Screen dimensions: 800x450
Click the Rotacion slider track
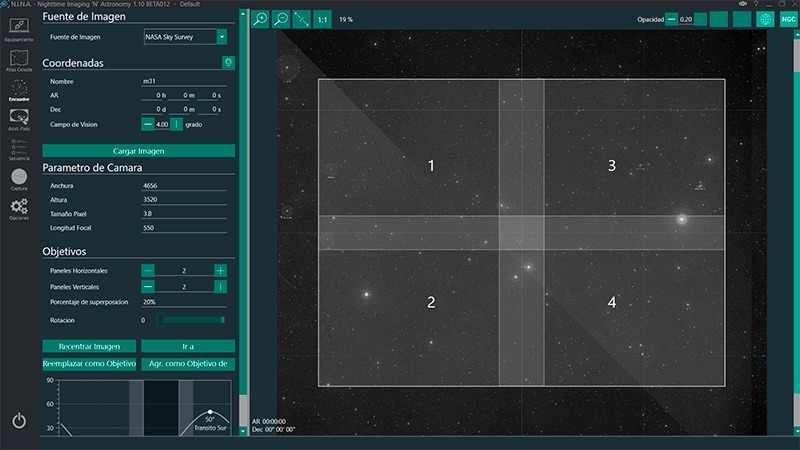[x=191, y=320]
